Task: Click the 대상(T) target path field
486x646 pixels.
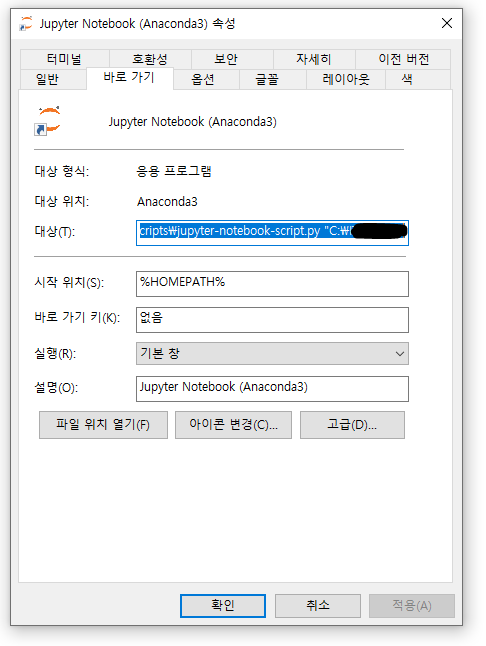Action: click(x=272, y=233)
